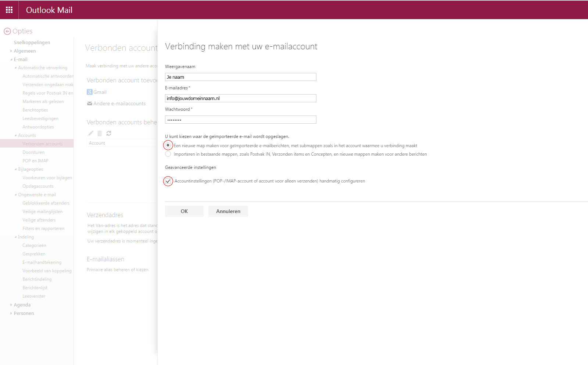Viewport: 588px width, 365px height.
Task: Click the OK button
Action: pyautogui.click(x=184, y=211)
